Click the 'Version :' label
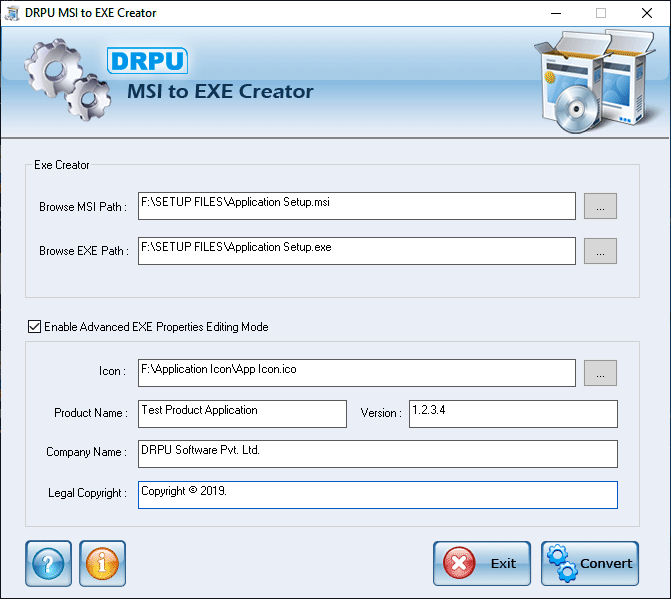This screenshot has height=599, width=671. click(x=381, y=413)
